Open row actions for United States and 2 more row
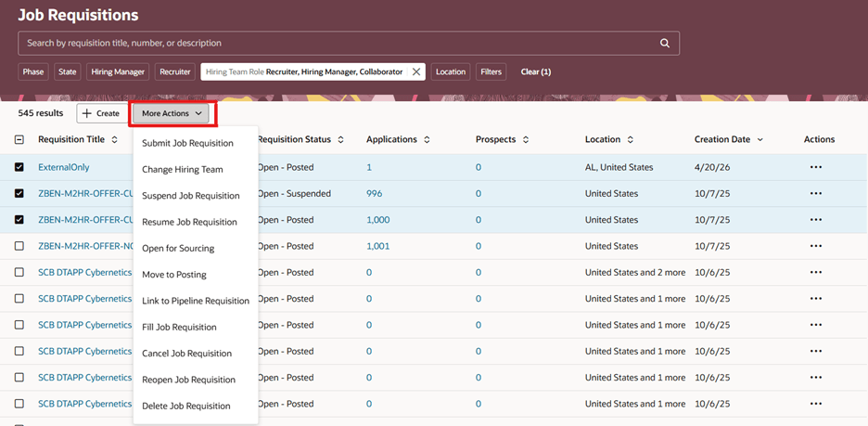868x426 pixels. pos(815,273)
